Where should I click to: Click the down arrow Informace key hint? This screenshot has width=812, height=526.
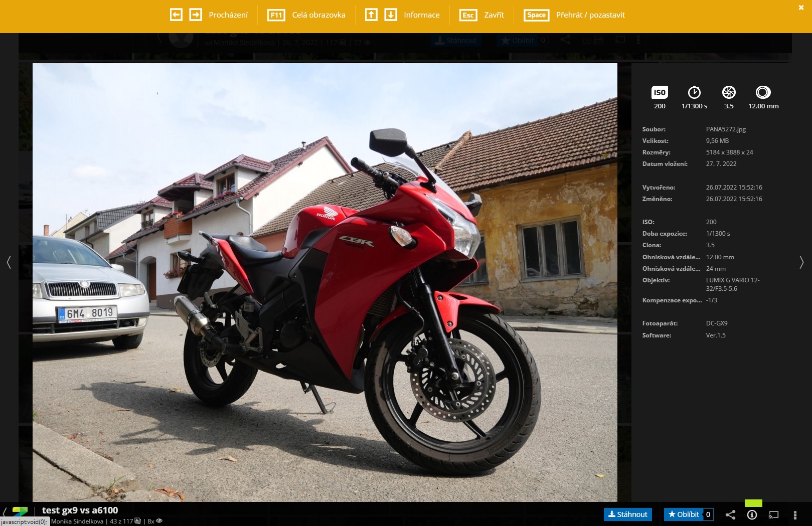coord(391,15)
